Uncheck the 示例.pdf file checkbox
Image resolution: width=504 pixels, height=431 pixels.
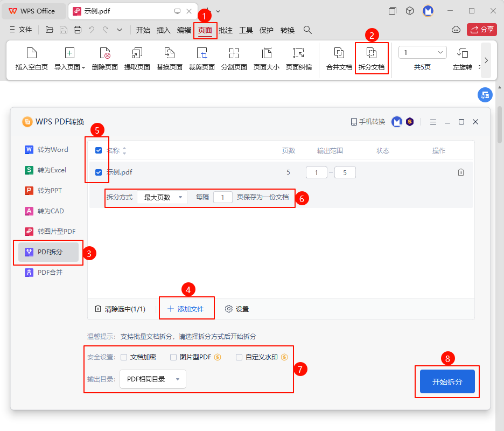(99, 172)
